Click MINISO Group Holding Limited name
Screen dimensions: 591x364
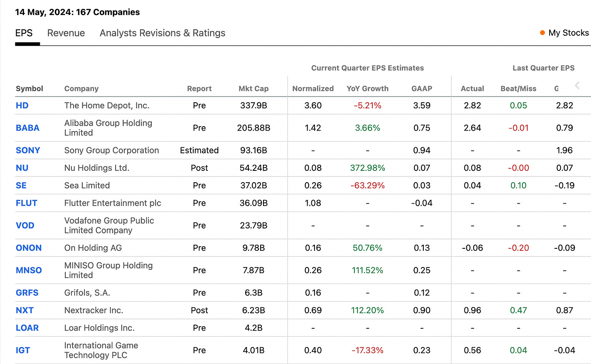point(108,270)
